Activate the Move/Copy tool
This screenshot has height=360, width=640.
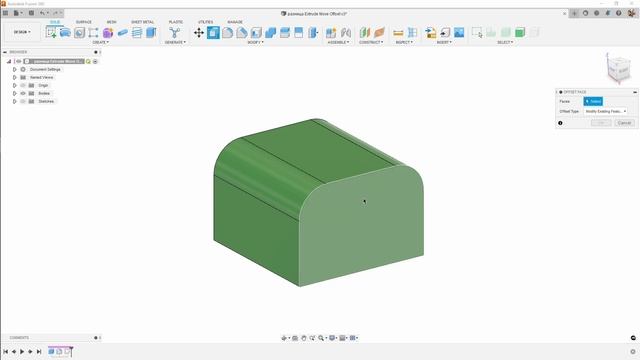199,33
